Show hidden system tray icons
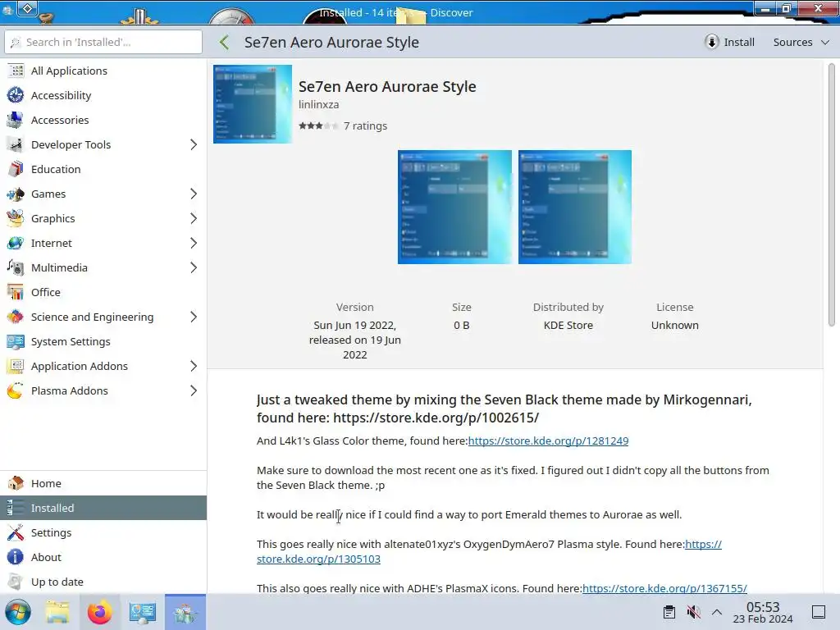This screenshot has width=840, height=630. point(717,612)
